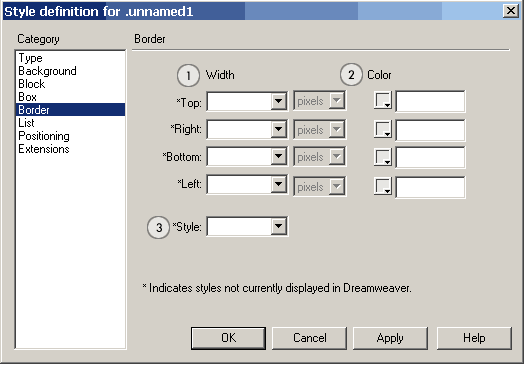Close the Style definition dialog
The image size is (525, 365).
point(511,11)
